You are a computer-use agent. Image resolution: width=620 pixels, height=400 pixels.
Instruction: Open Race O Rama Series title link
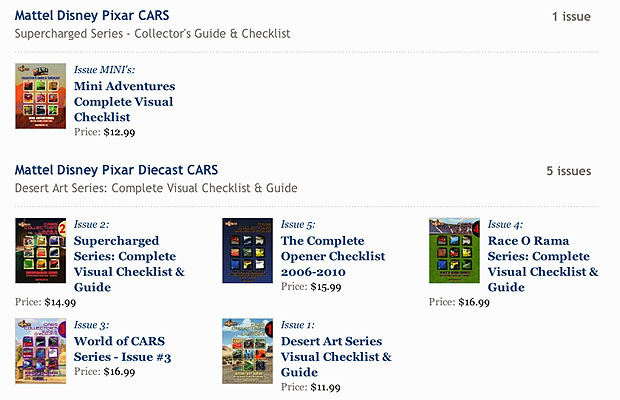[x=543, y=264]
